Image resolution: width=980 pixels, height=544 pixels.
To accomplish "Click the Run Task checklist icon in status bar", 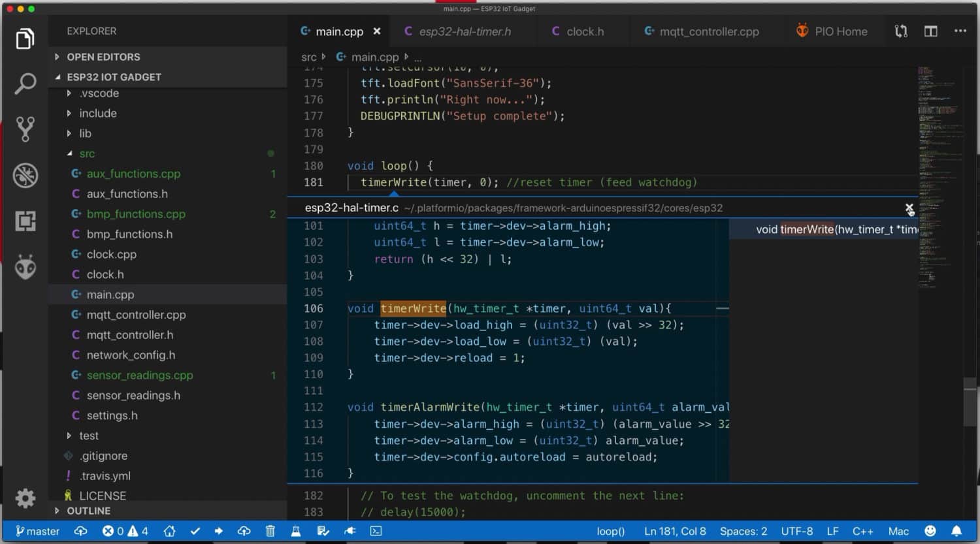I will point(323,531).
